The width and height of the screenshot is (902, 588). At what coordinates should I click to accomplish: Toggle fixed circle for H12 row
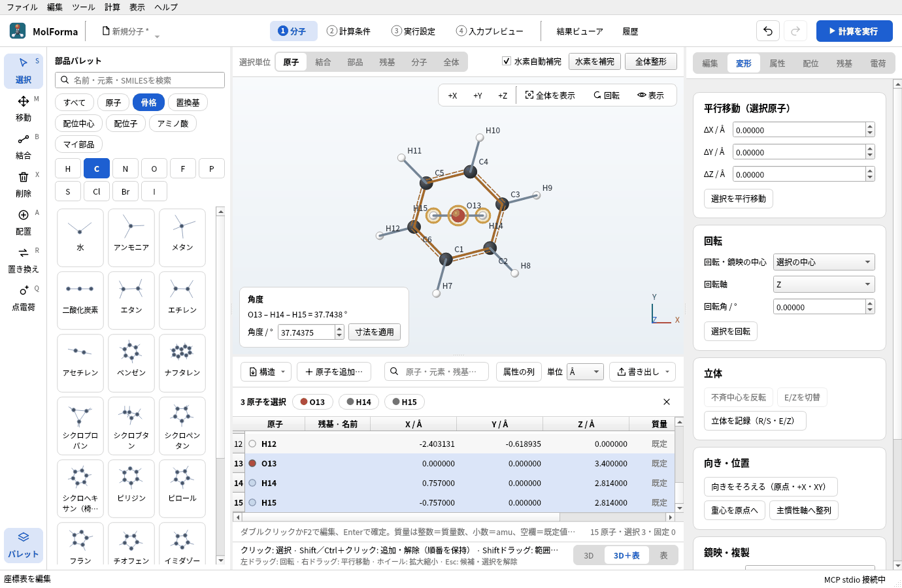point(252,444)
